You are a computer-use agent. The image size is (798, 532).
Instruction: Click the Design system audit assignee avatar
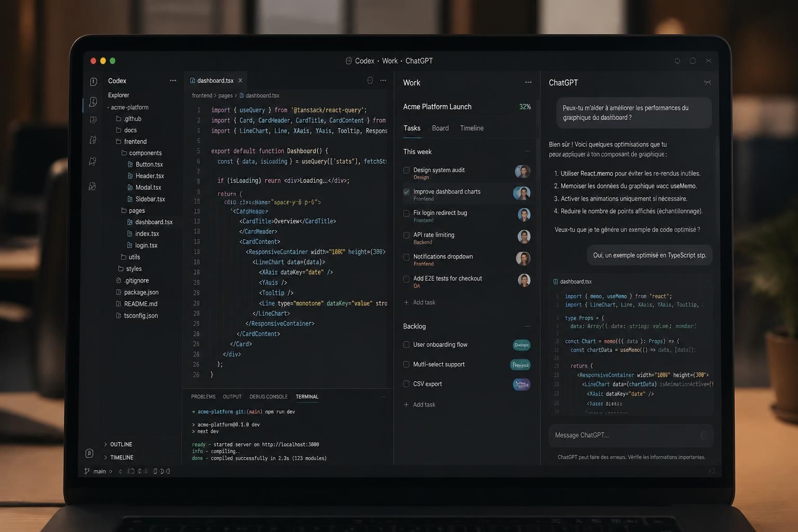523,171
